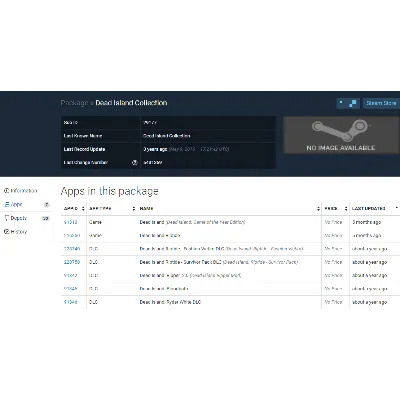
Task: Click the Dead Island Collection page title
Action: (x=131, y=103)
